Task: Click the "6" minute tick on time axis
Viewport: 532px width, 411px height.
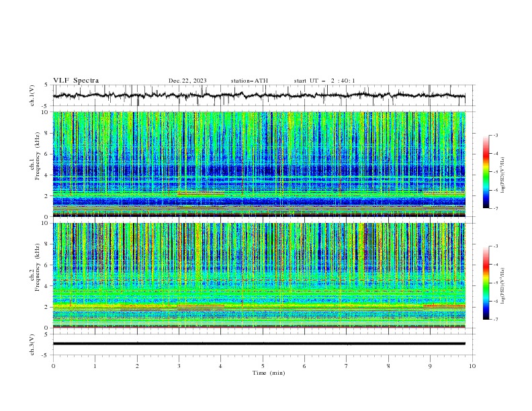Action: click(304, 366)
